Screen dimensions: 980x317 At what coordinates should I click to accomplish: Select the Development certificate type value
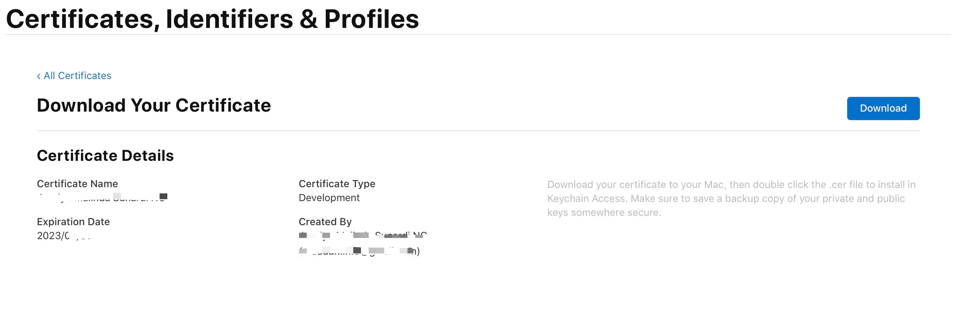pyautogui.click(x=329, y=198)
